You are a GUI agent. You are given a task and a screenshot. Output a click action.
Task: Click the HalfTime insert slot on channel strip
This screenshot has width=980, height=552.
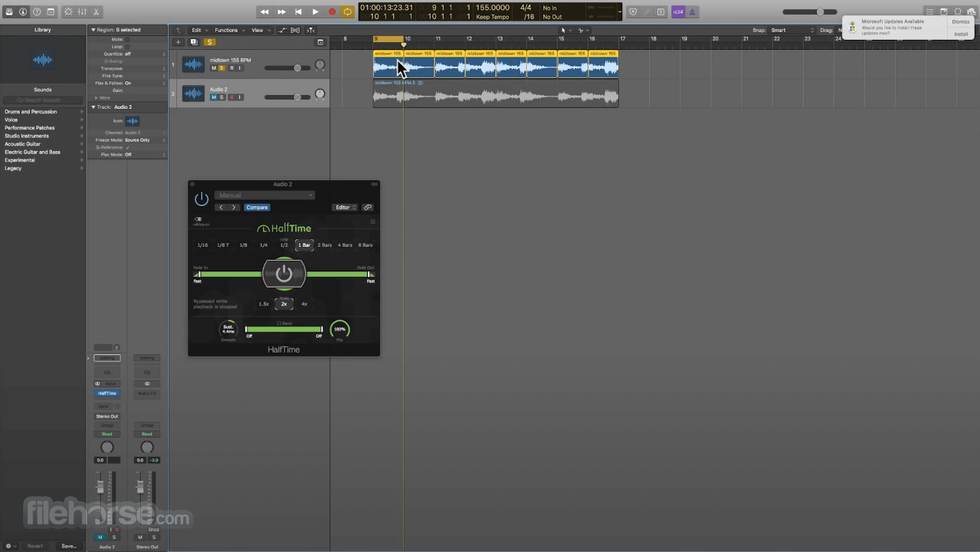(x=107, y=393)
